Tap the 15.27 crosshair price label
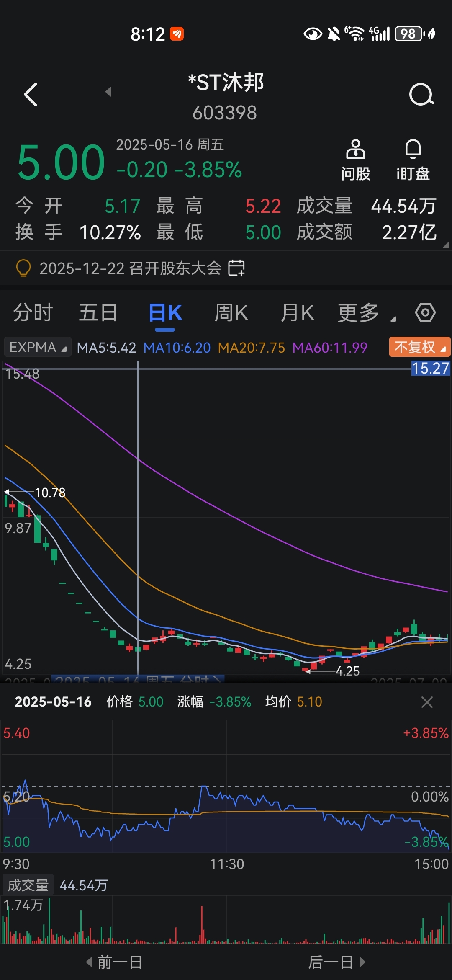 [430, 368]
